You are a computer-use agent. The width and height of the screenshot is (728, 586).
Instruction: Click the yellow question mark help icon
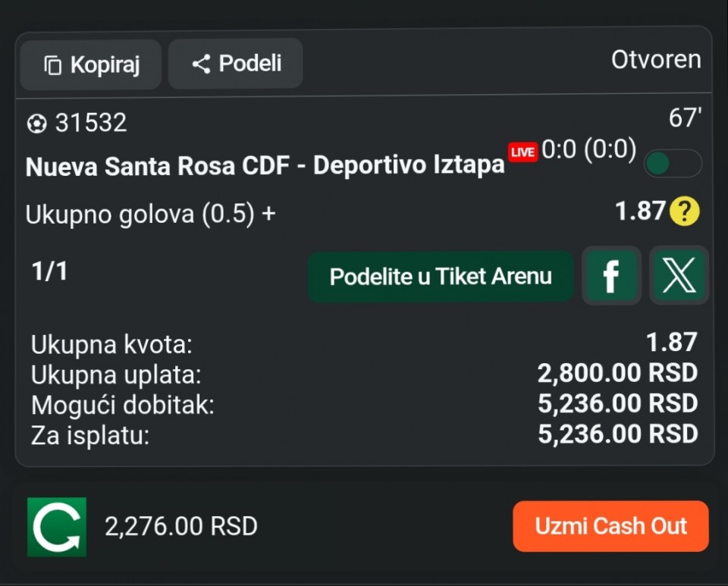684,212
